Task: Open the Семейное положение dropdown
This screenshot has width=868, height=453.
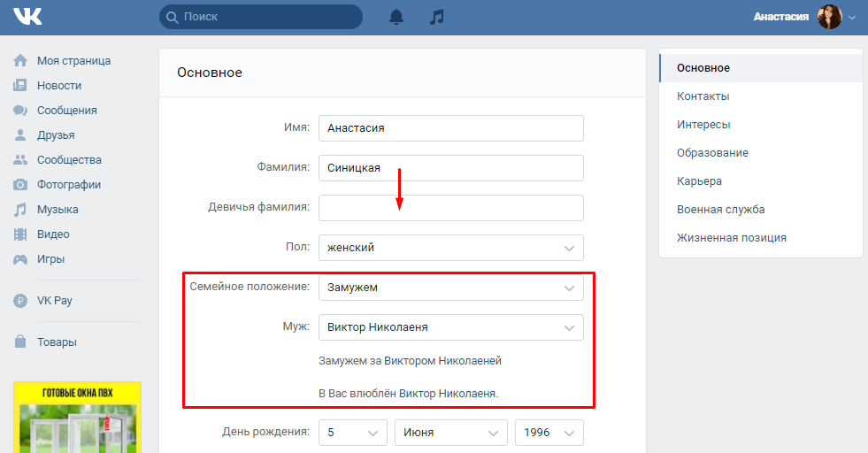Action: (x=451, y=288)
